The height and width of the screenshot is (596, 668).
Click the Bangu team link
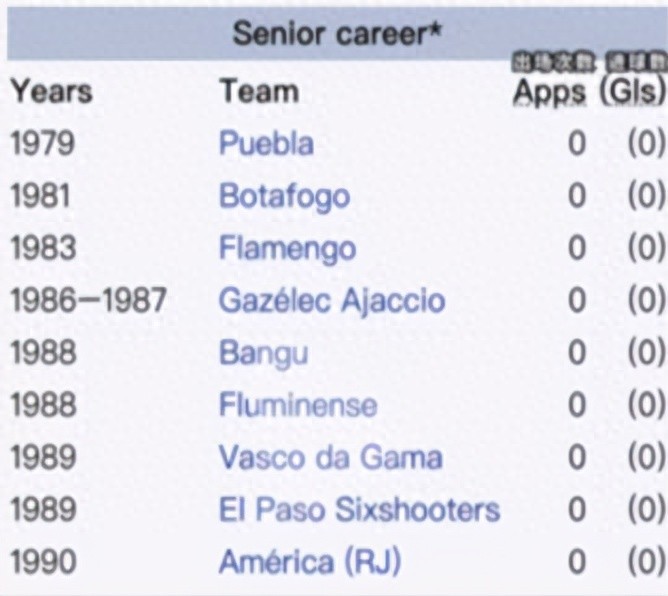click(263, 352)
